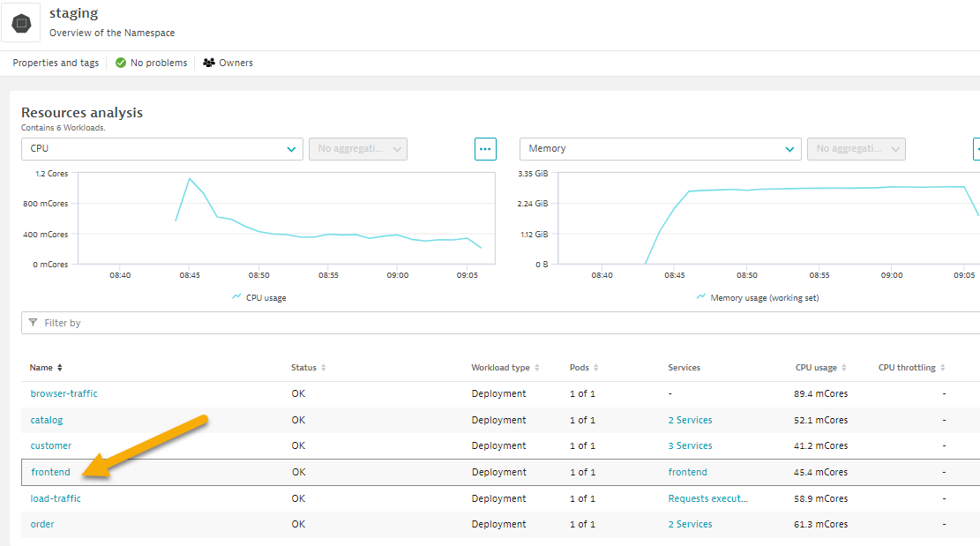
Task: Click the Owners people icon
Action: [209, 64]
